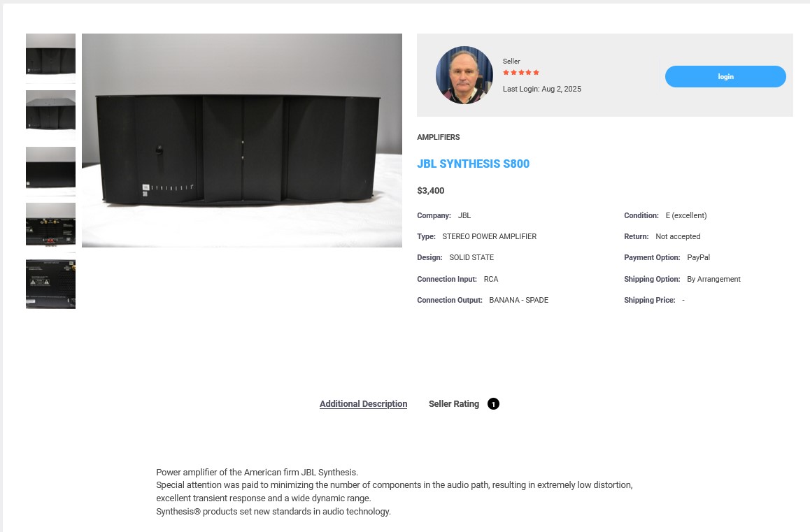
Task: Select the first amplifier front-view thumbnail
Action: click(x=50, y=58)
